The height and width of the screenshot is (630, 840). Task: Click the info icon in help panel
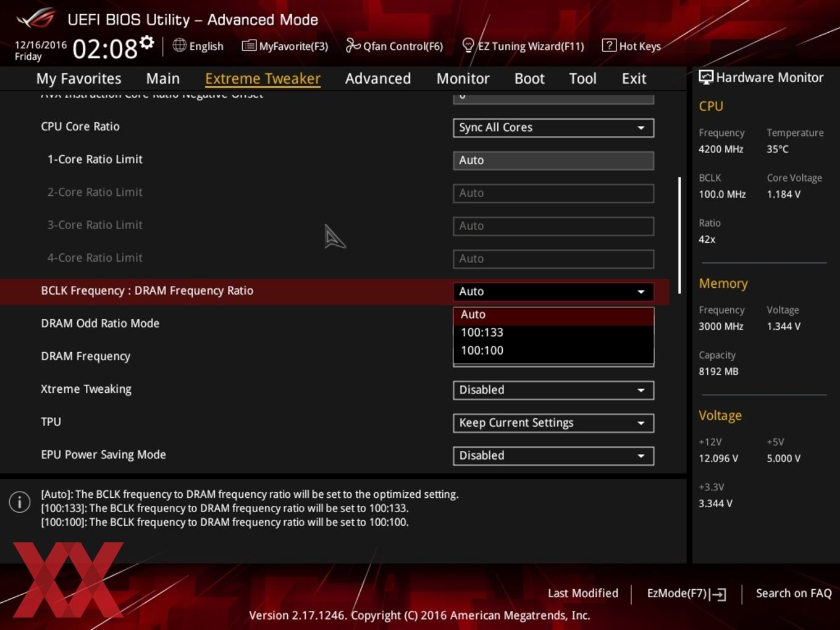(x=20, y=502)
